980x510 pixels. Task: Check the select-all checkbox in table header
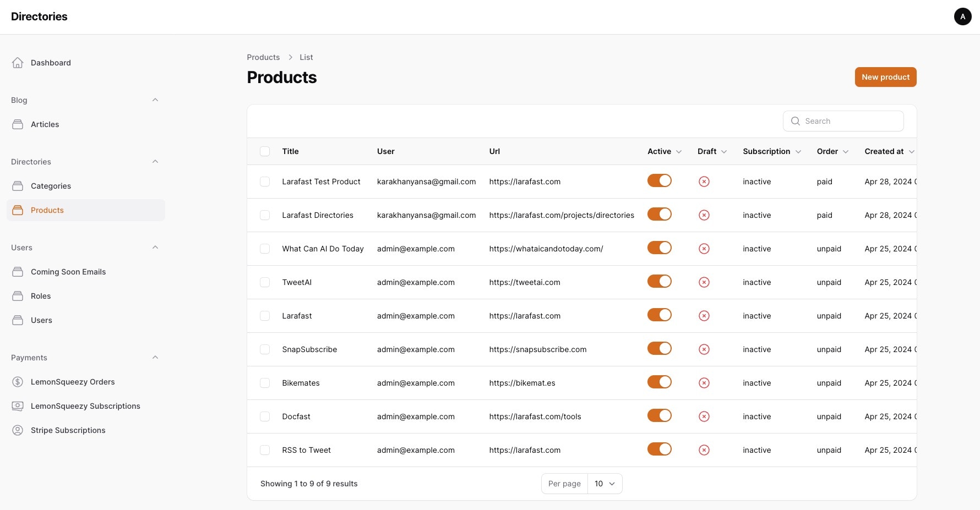point(265,151)
